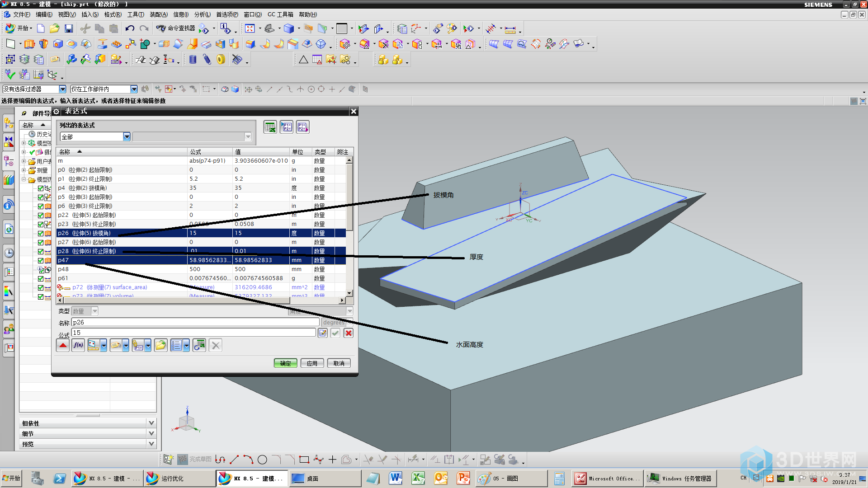The image size is (868, 488).
Task: Open the 编辑(E) menu
Action: (x=44, y=14)
